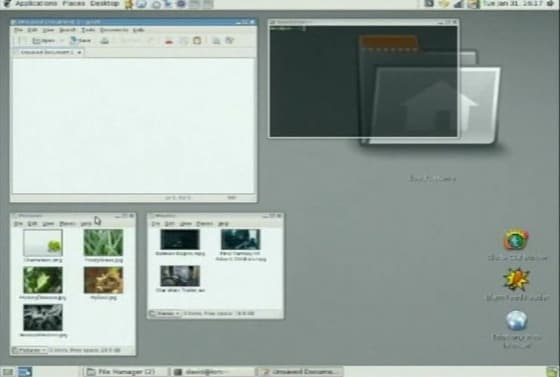Image resolution: width=560 pixels, height=377 pixels.
Task: Click the Save button in gedit toolbar
Action: tap(80, 41)
